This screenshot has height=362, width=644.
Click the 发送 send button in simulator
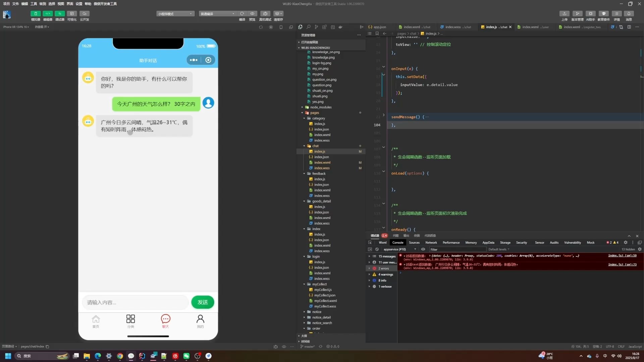click(203, 302)
